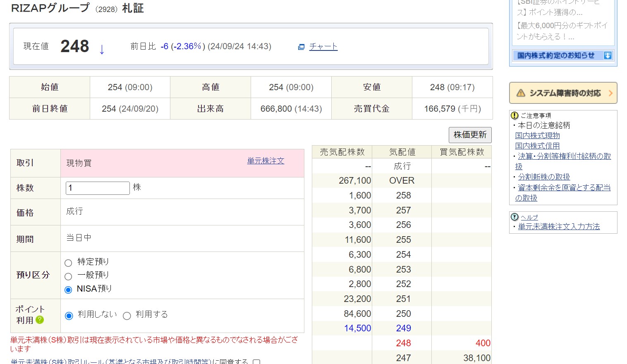The image size is (627, 364).
Task: Open the 国内株式現物 link
Action: tap(538, 135)
